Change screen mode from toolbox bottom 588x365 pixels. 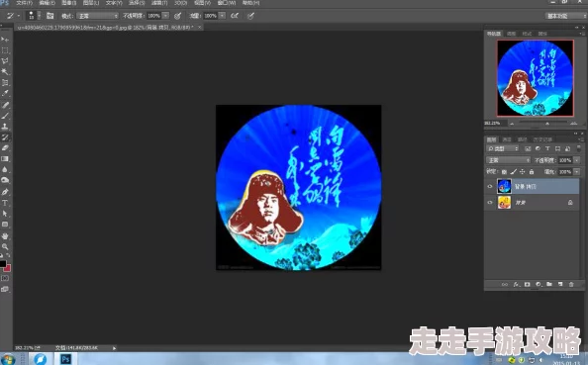[5, 289]
